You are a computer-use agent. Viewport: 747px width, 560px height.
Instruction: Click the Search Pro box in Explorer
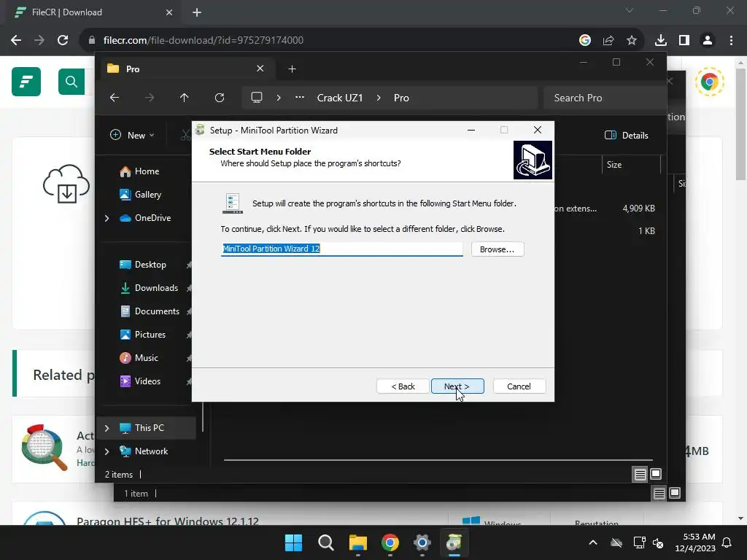(605, 98)
